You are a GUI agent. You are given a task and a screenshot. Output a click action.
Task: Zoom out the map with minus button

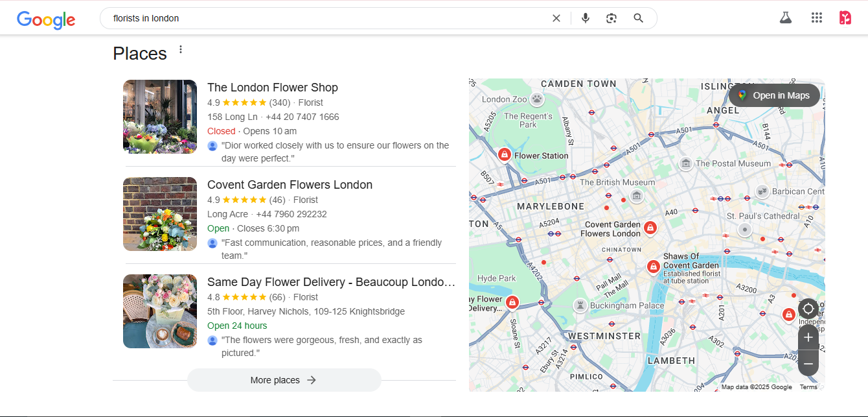[808, 364]
